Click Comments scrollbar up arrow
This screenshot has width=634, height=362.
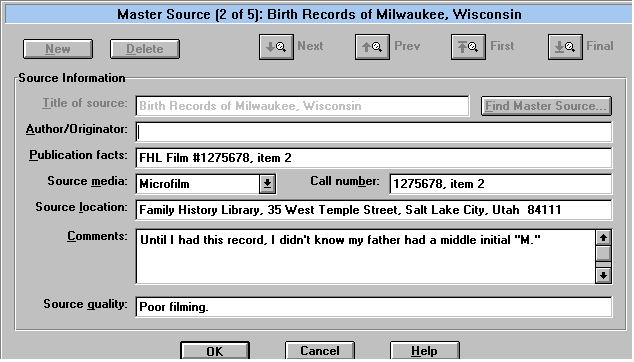pyautogui.click(x=603, y=238)
